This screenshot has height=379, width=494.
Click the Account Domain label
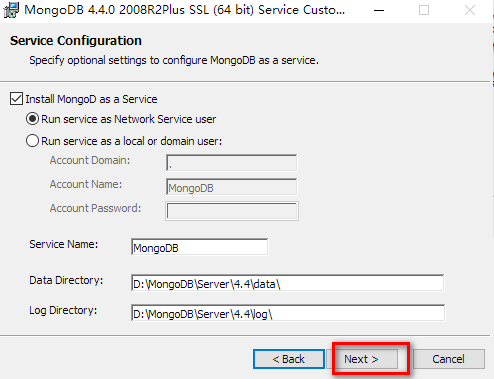90,160
